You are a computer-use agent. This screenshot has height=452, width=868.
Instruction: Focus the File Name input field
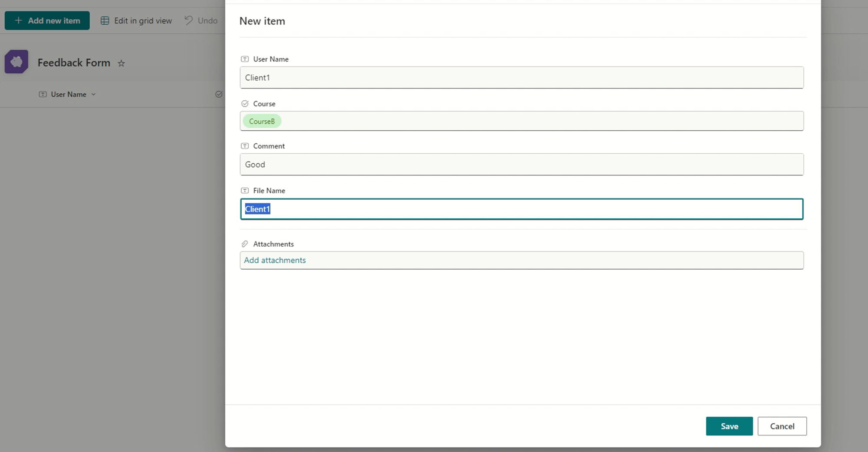[522, 209]
